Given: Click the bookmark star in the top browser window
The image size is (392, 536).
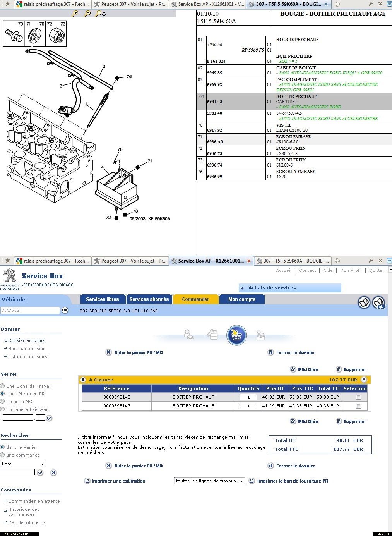Looking at the screenshot, I should pos(7,4).
